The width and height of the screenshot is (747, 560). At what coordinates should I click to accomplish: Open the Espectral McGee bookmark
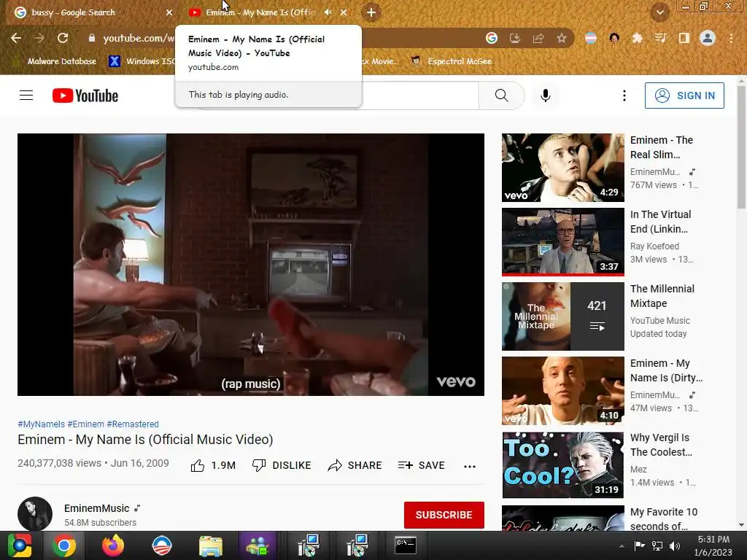[452, 61]
